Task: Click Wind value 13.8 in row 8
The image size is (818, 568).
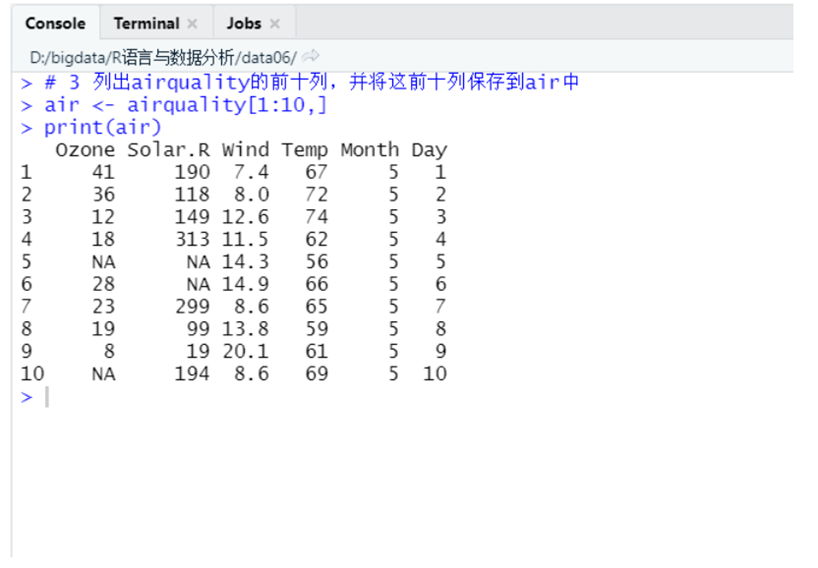Action: pyautogui.click(x=245, y=329)
